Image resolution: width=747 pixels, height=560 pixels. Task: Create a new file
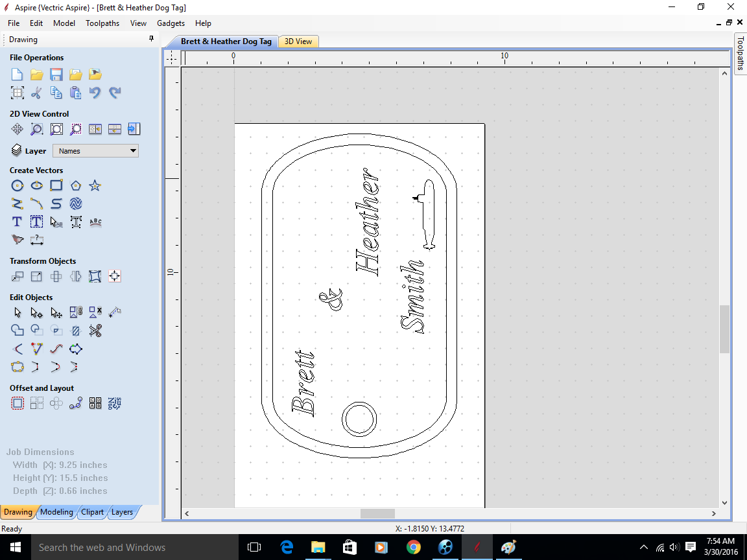[x=17, y=75]
